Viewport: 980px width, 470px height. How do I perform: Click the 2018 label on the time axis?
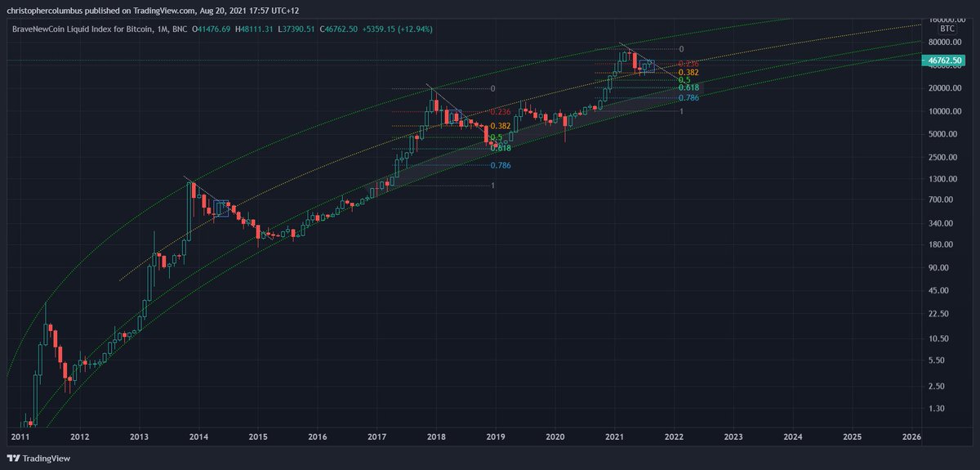(436, 437)
